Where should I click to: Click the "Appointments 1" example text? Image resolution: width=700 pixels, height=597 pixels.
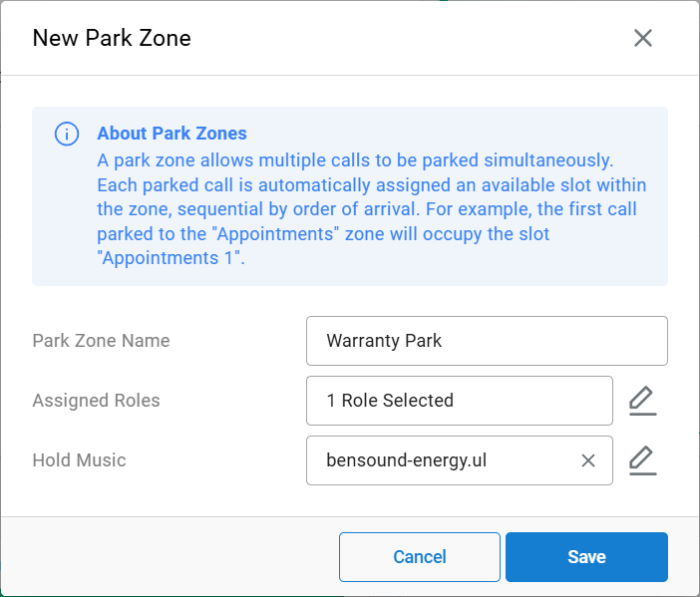click(x=171, y=258)
